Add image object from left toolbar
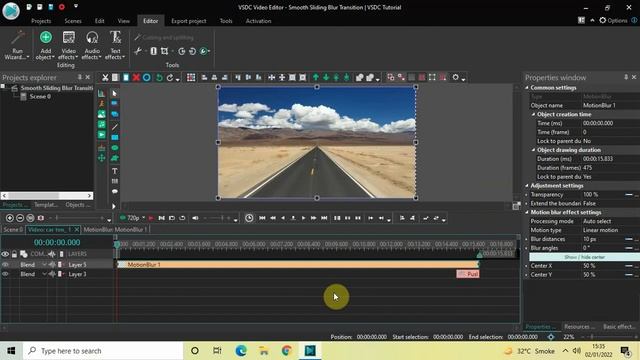640x360 pixels. pyautogui.click(x=102, y=114)
